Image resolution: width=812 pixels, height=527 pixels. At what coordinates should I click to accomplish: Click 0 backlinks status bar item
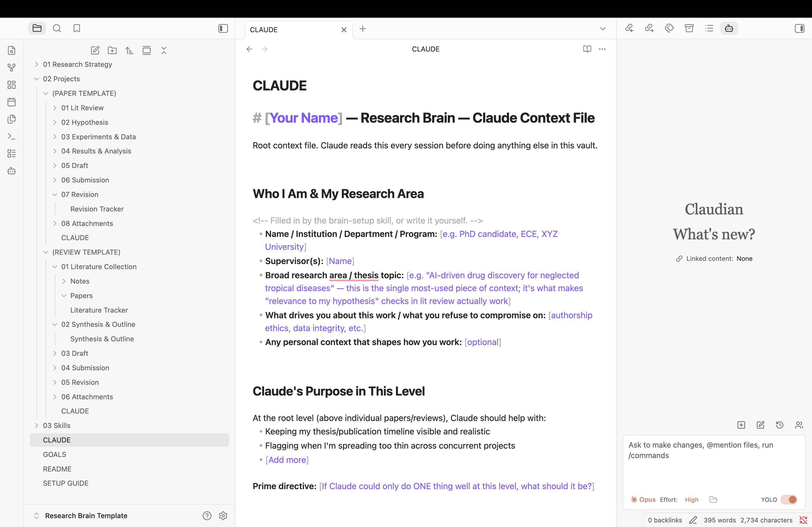pyautogui.click(x=665, y=520)
